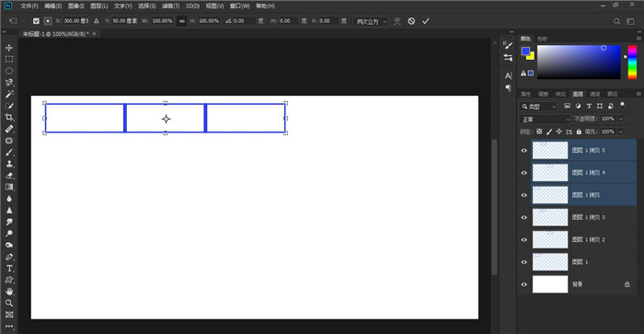Select the 未标题-1 document tab
The height and width of the screenshot is (334, 644).
55,34
